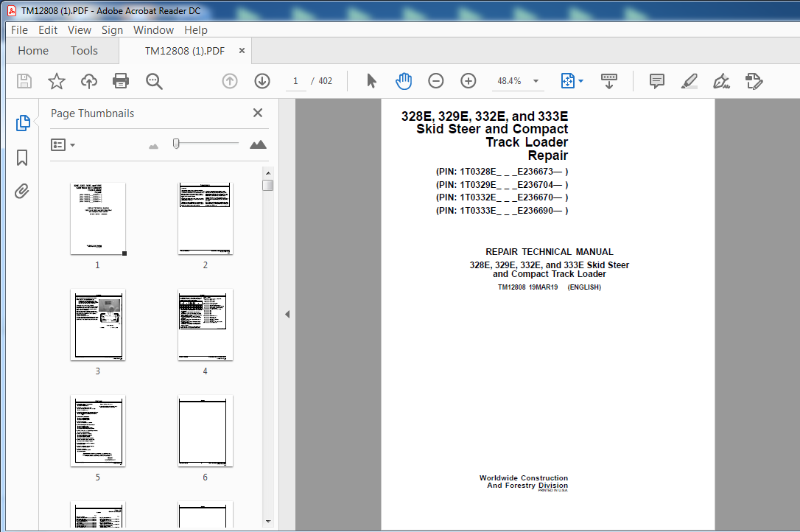Open the Sign menu
The image size is (800, 532).
click(112, 30)
